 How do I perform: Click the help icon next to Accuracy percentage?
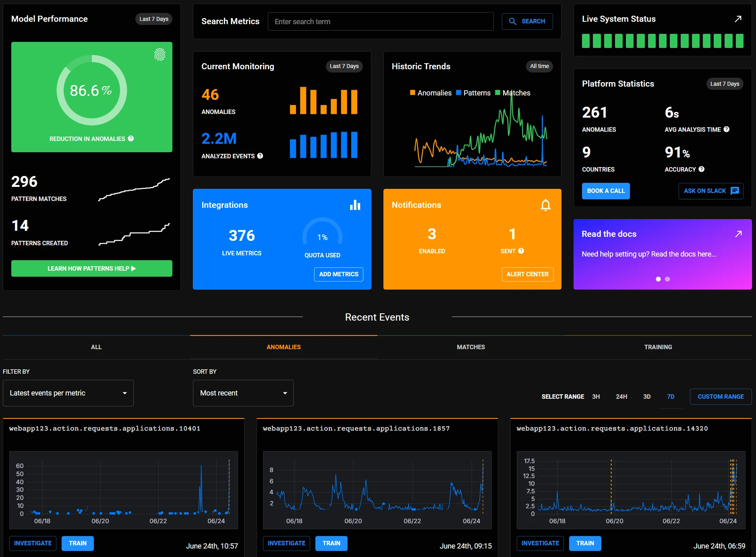coord(700,169)
